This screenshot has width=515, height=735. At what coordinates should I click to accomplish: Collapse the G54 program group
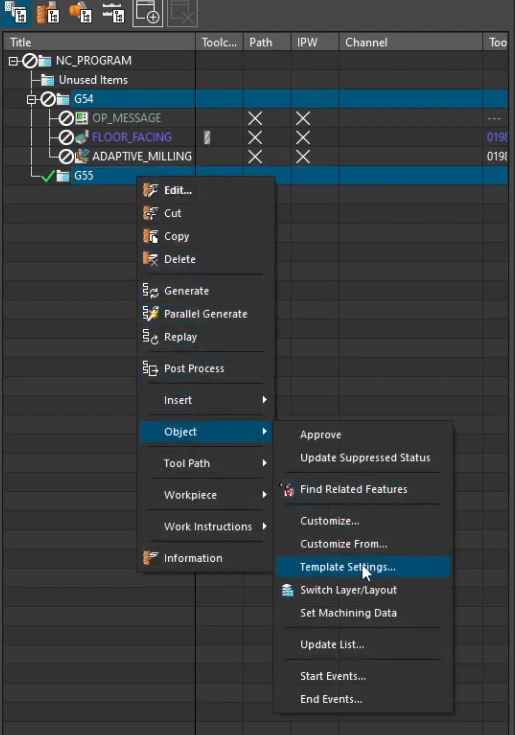31,99
